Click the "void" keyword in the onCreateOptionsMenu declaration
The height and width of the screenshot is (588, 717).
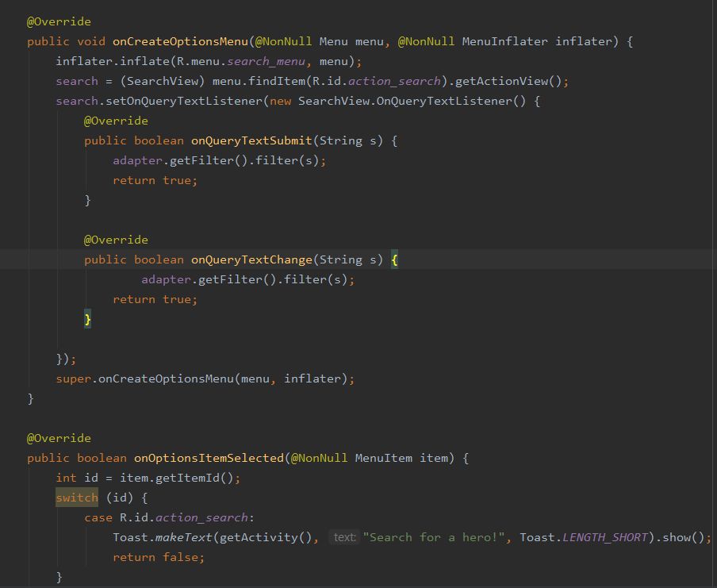[x=91, y=41]
